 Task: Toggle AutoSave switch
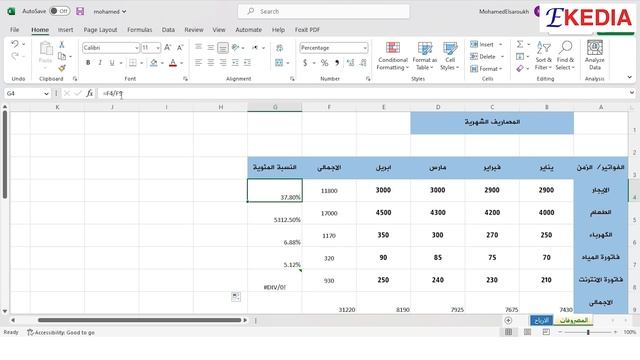60,11
